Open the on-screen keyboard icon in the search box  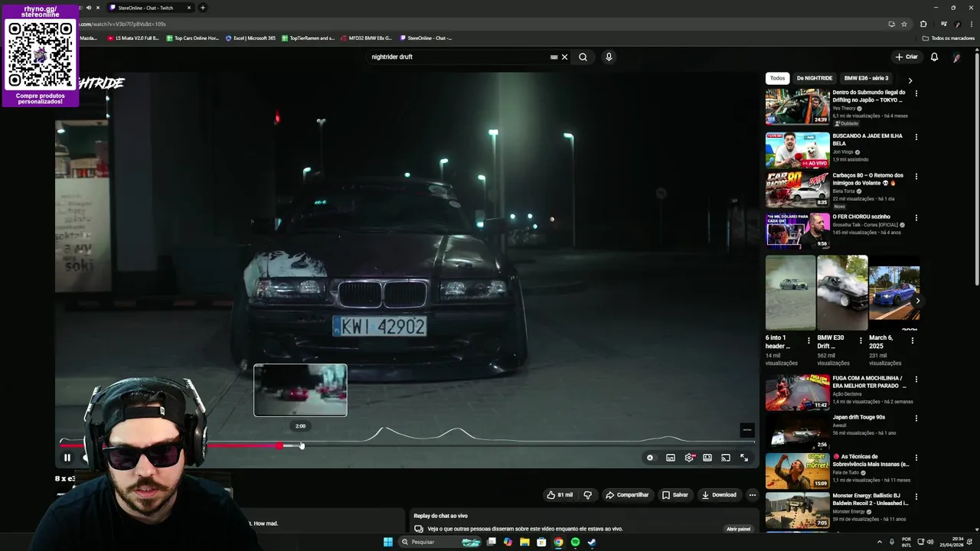[554, 57]
